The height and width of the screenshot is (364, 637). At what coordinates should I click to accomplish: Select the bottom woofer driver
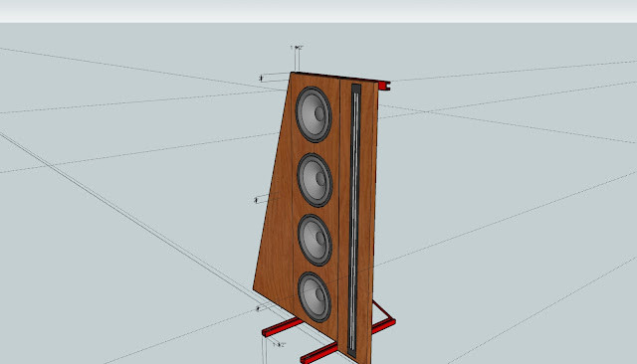point(315,297)
